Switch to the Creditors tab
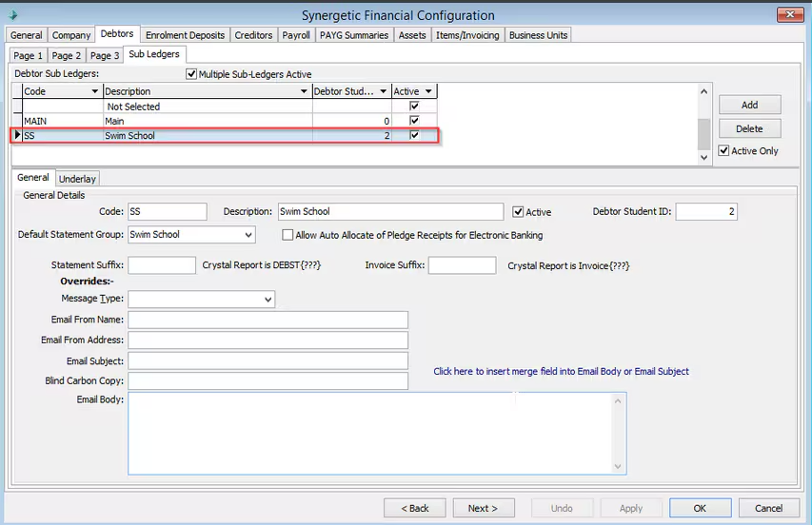Image resolution: width=812 pixels, height=525 pixels. point(253,35)
